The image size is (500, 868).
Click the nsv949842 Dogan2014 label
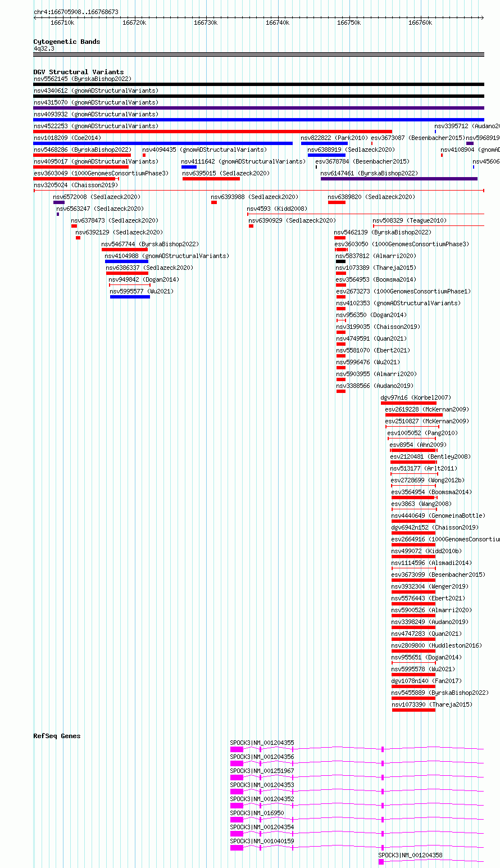(x=144, y=280)
